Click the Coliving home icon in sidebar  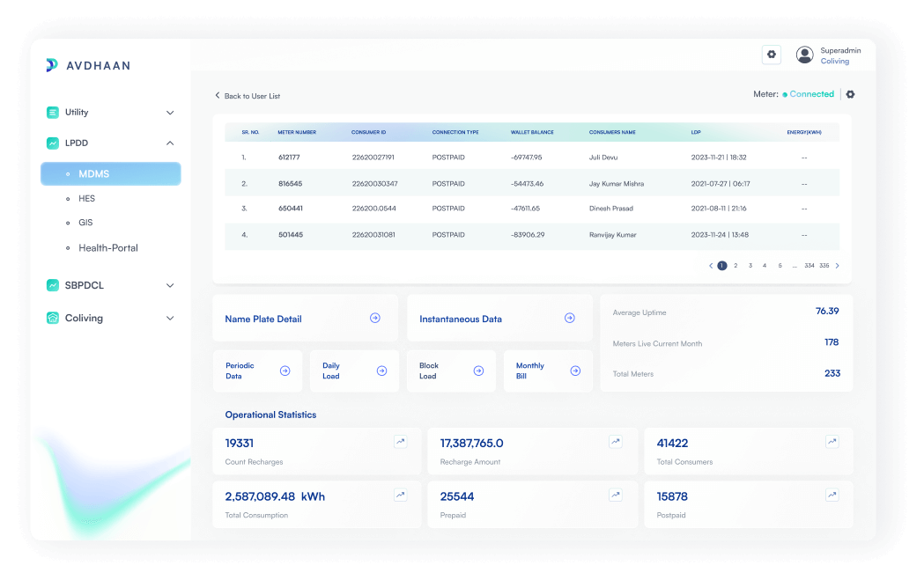pyautogui.click(x=55, y=318)
